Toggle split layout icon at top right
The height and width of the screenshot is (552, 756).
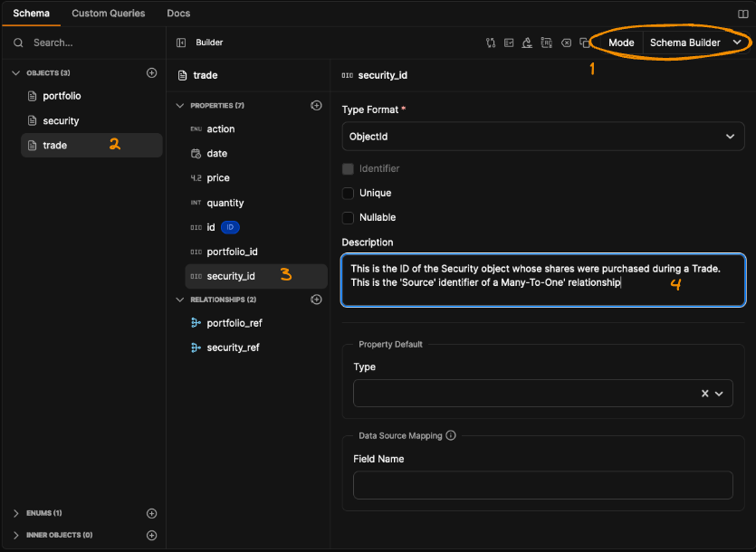click(x=743, y=14)
